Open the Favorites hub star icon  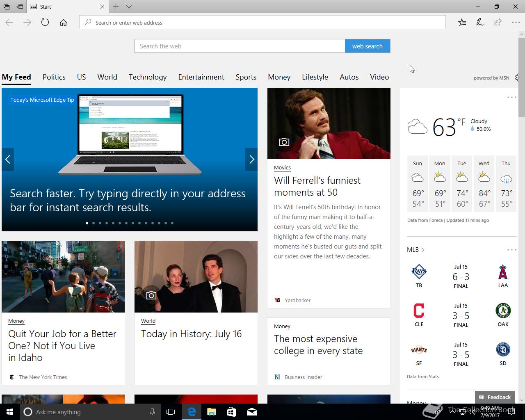[462, 23]
